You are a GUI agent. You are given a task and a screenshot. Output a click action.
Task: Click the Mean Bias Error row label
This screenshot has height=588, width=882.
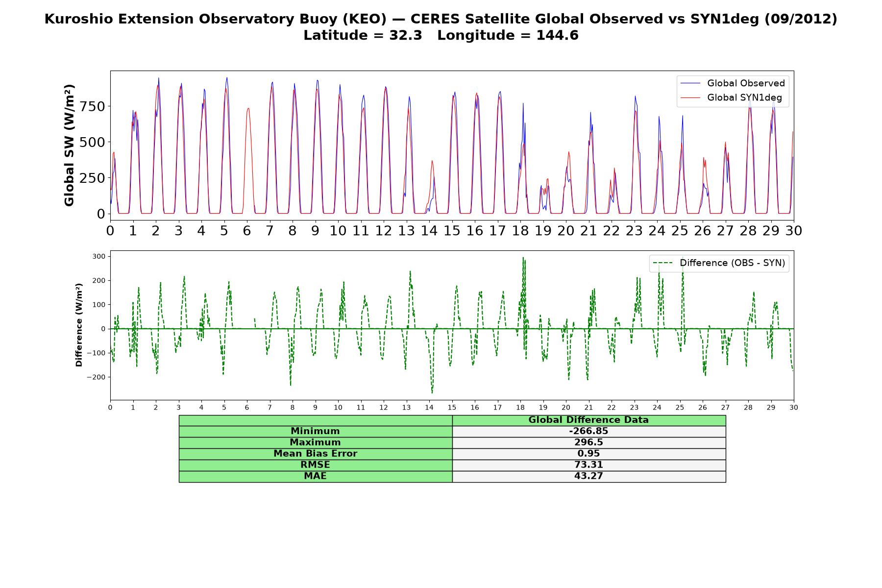point(315,454)
